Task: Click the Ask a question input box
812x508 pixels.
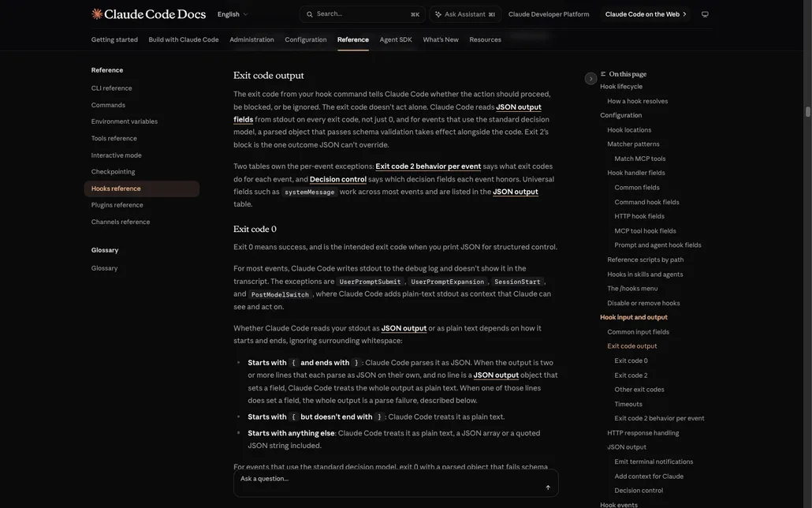Action: (396, 483)
